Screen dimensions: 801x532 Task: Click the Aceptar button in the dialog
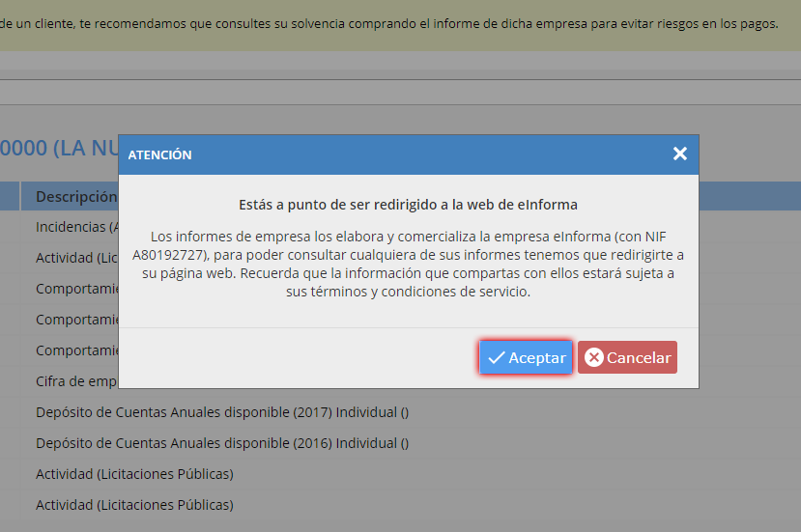526,357
